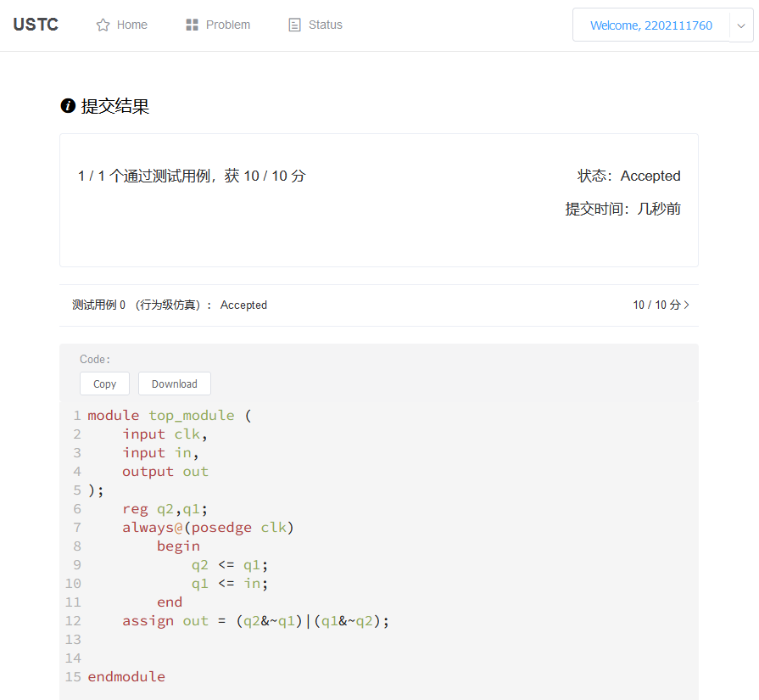
Task: Copy the submitted code
Action: (104, 384)
